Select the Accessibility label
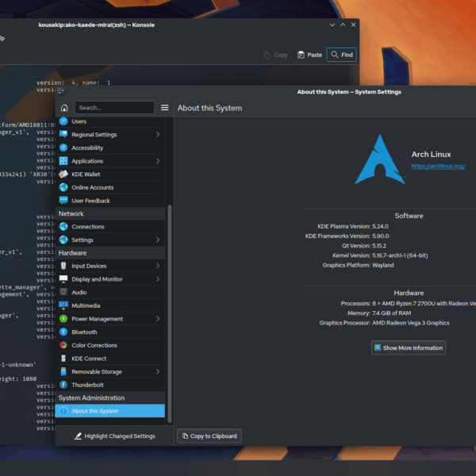 point(87,148)
